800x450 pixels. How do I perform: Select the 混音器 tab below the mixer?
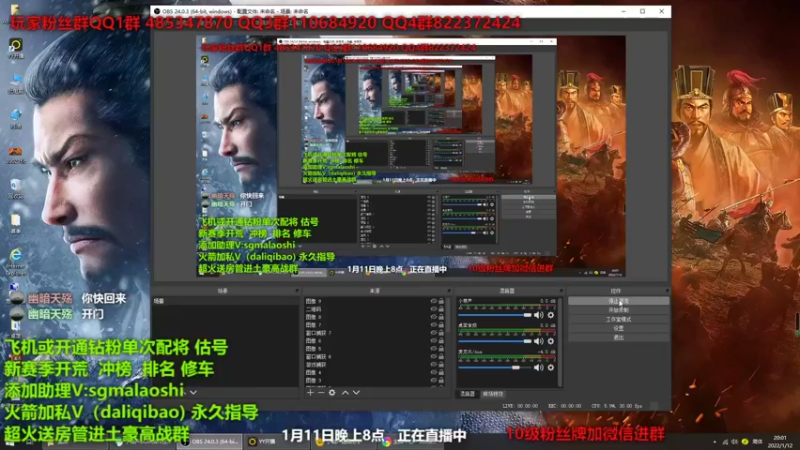pos(467,394)
